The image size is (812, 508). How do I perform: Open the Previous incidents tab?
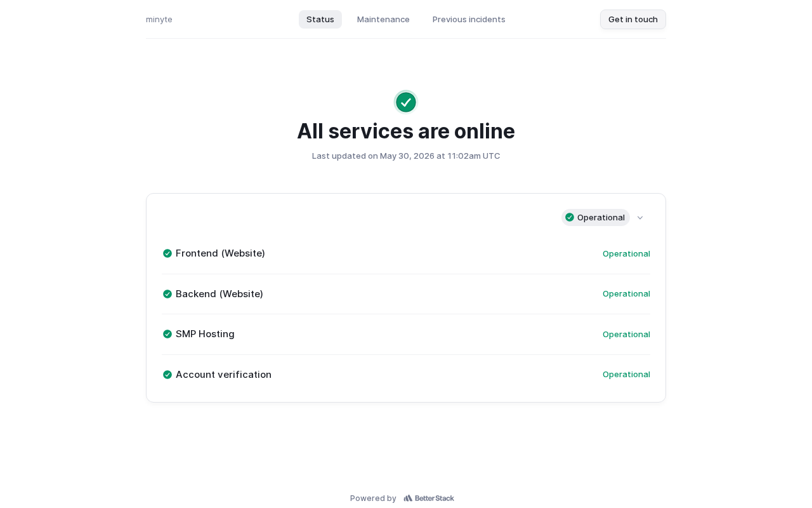tap(469, 19)
